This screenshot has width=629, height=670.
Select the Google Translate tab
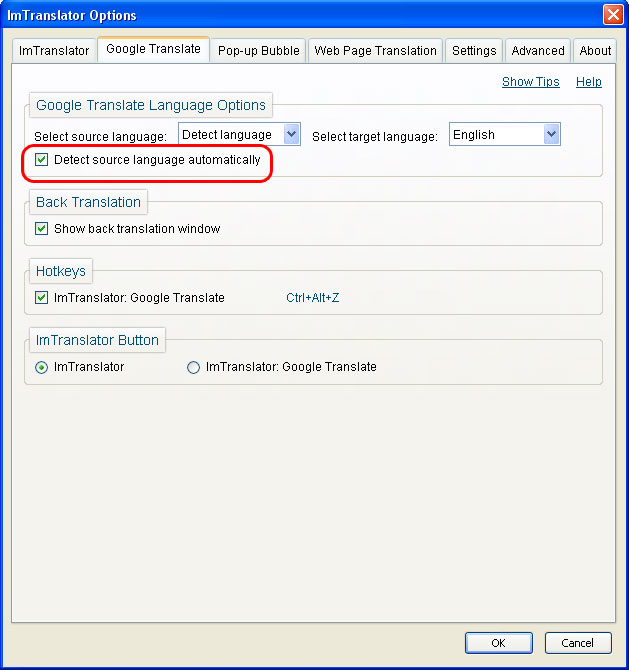(153, 49)
